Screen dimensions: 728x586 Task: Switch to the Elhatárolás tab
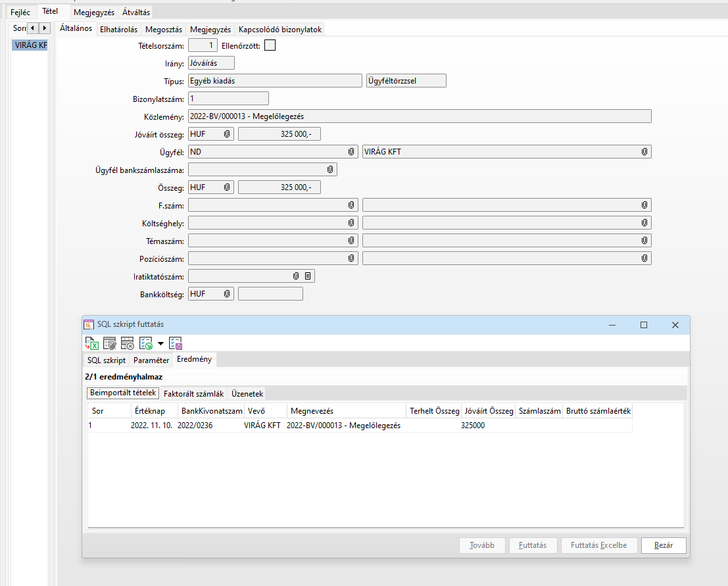coord(118,30)
